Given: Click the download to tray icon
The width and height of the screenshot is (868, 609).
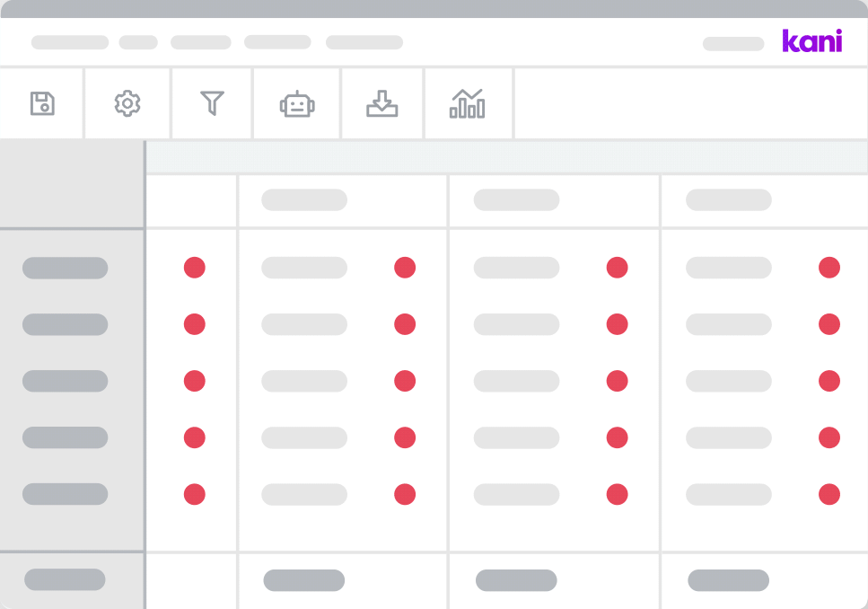Looking at the screenshot, I should pos(381,103).
